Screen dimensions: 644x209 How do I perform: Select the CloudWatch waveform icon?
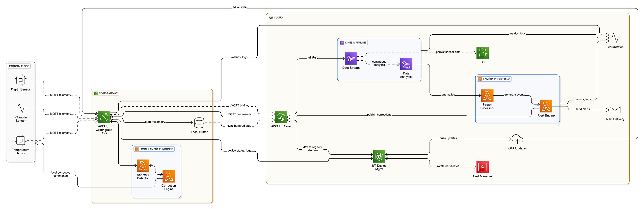click(x=615, y=38)
